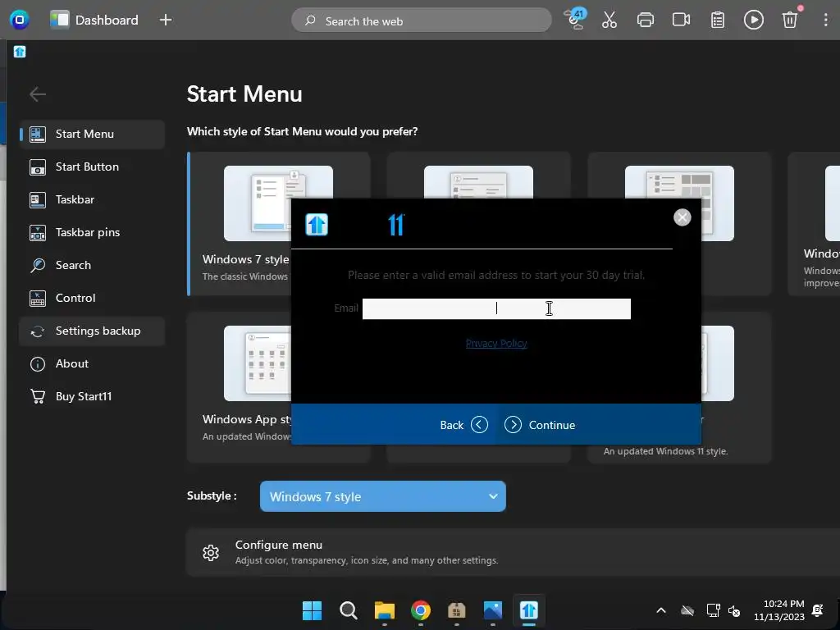Click the play button icon in toolbar
The image size is (840, 630).
pos(753,20)
